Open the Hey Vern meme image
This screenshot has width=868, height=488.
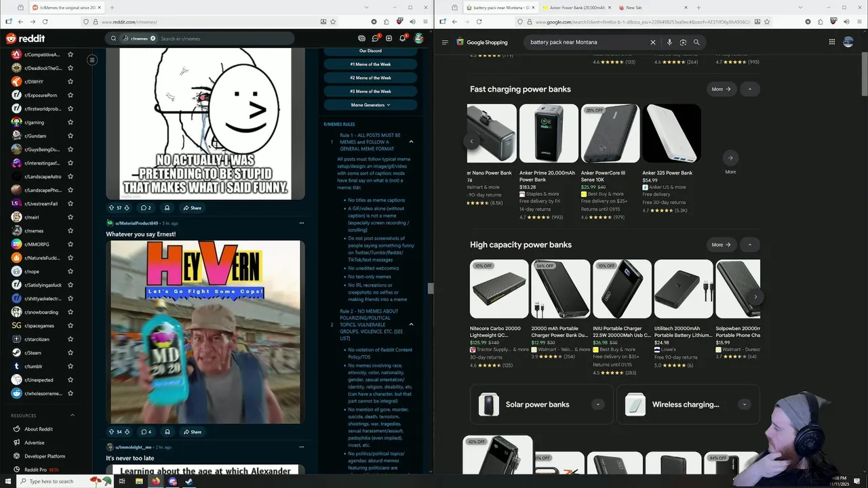point(205,332)
